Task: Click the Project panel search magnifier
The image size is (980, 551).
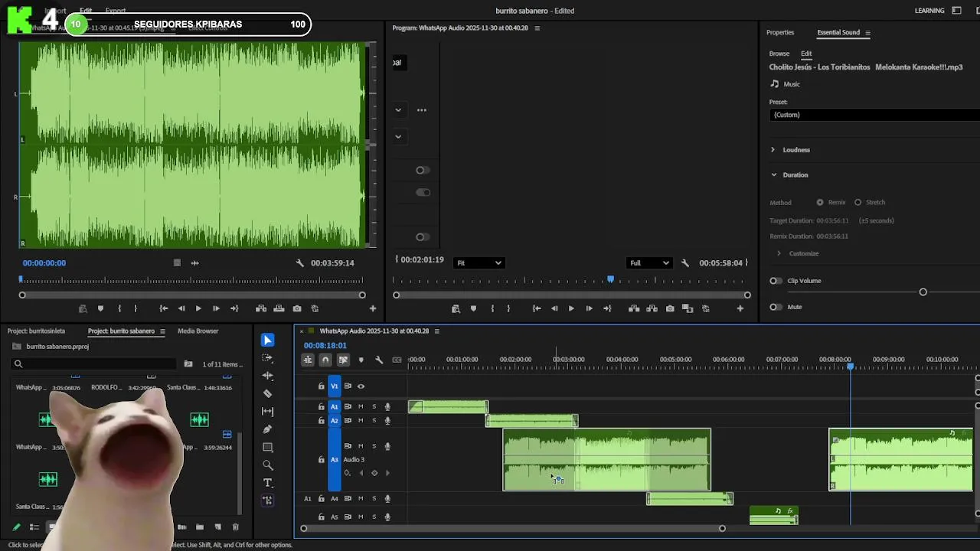Action: [x=18, y=364]
